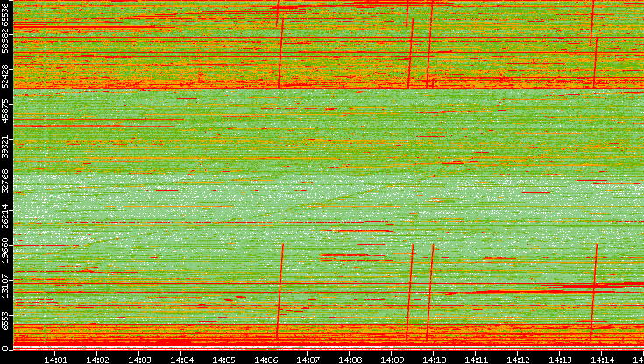
Task: Pick the 14:05 marker on the horizontal axis
Action: [223, 358]
